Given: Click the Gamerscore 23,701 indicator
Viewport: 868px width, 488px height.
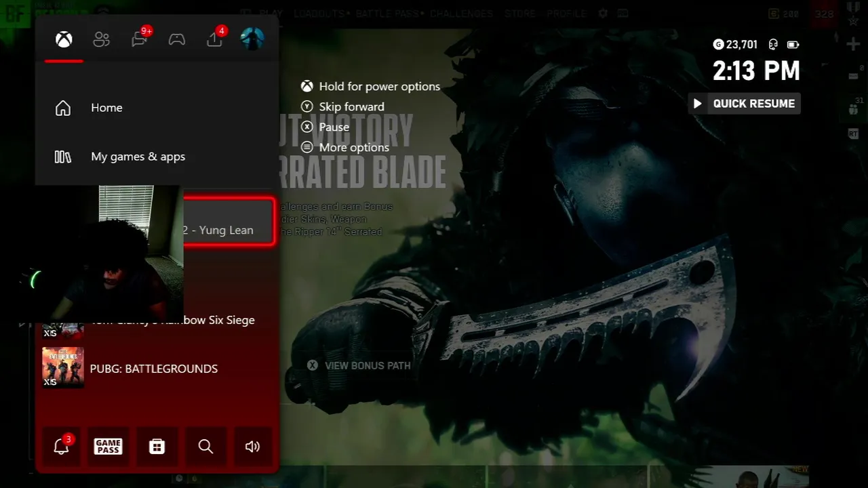Looking at the screenshot, I should pos(735,44).
